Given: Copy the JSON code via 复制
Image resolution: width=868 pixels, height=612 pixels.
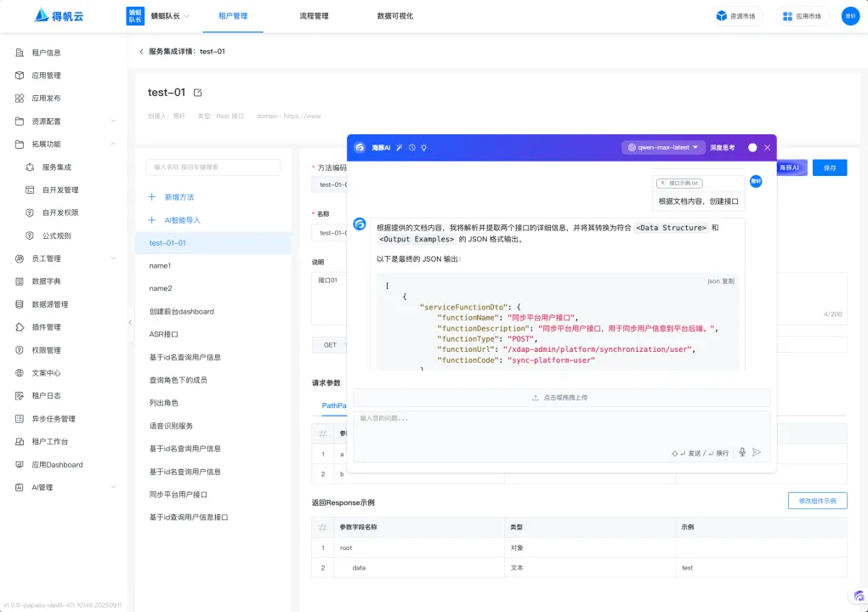Looking at the screenshot, I should tap(728, 281).
